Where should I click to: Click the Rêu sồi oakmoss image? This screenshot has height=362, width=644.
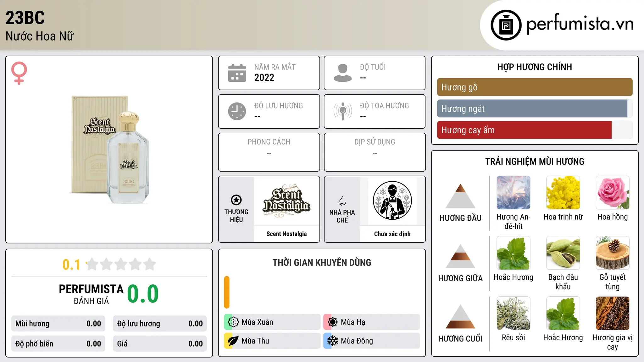pyautogui.click(x=514, y=313)
